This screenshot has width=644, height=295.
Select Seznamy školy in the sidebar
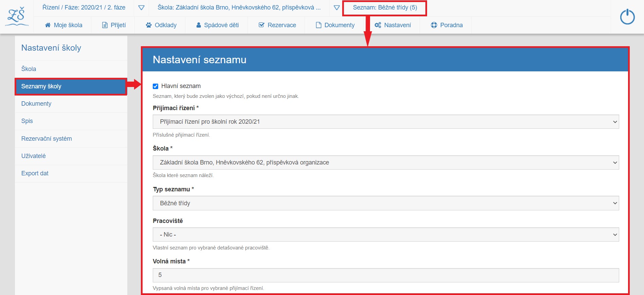pos(71,86)
